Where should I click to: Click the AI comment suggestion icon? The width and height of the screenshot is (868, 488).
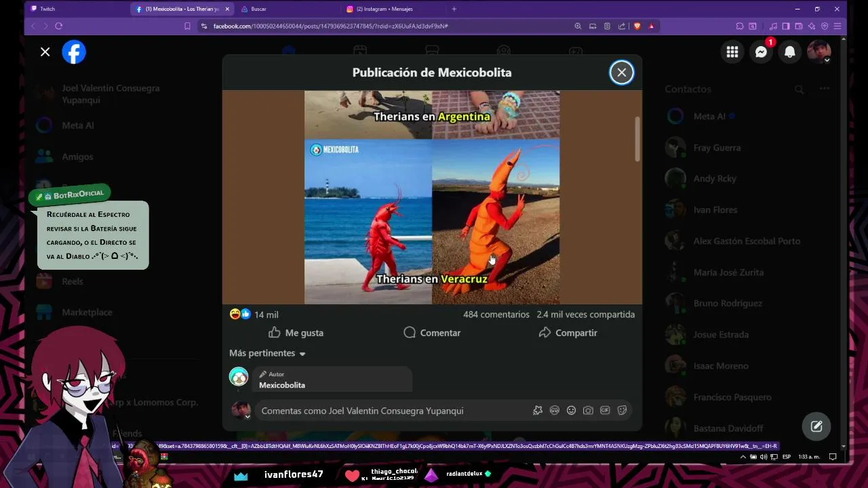tap(538, 410)
